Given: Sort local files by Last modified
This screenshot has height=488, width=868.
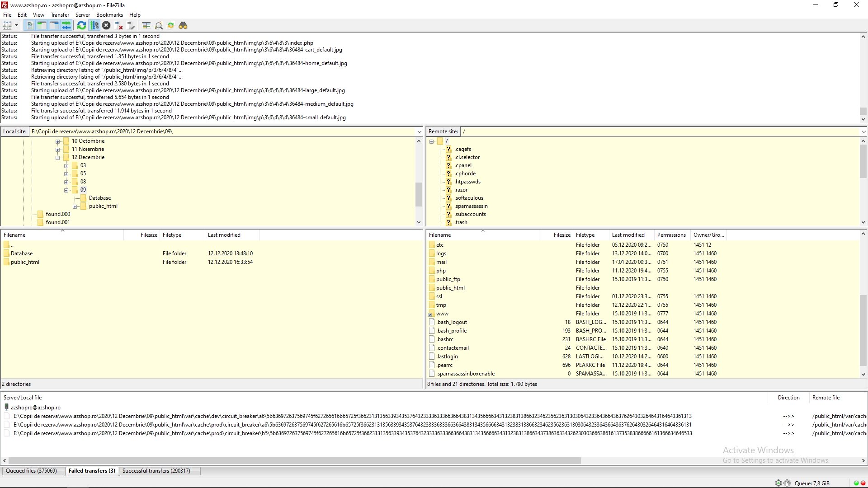Looking at the screenshot, I should coord(224,235).
